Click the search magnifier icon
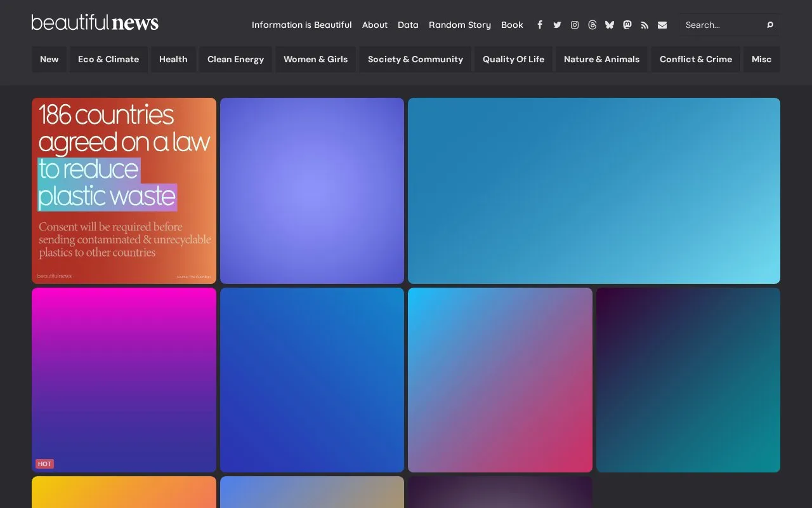The height and width of the screenshot is (508, 812). 770,25
